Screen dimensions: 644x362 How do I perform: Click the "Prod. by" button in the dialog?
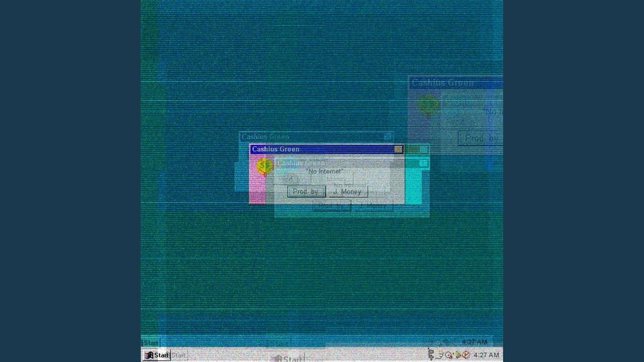[x=306, y=192]
